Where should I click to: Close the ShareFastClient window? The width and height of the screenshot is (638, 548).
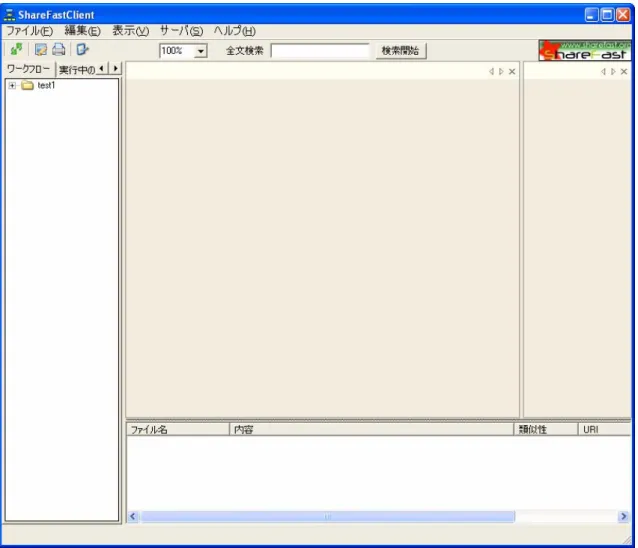click(623, 15)
